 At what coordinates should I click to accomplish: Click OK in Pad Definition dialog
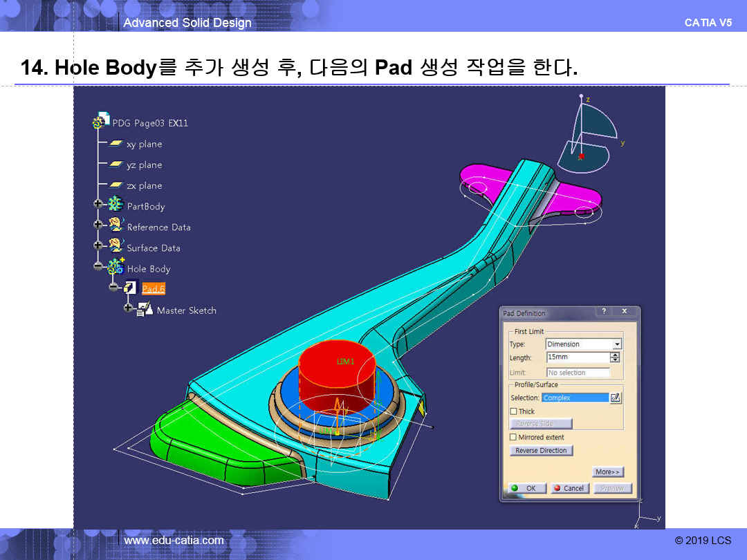pos(525,488)
